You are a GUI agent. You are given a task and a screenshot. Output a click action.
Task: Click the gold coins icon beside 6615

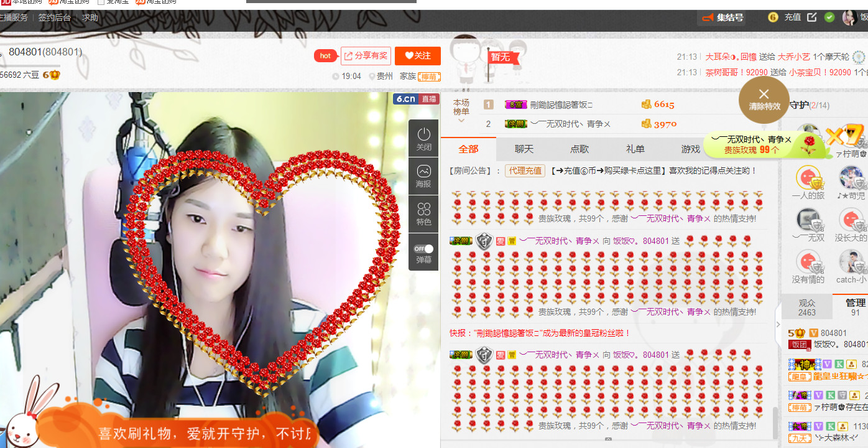pos(646,105)
